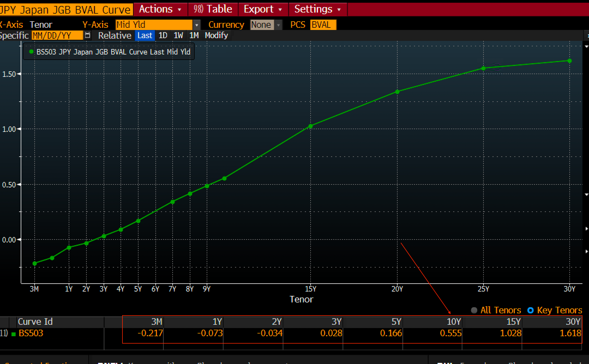
Task: Select the 1W relative period
Action: click(x=178, y=35)
